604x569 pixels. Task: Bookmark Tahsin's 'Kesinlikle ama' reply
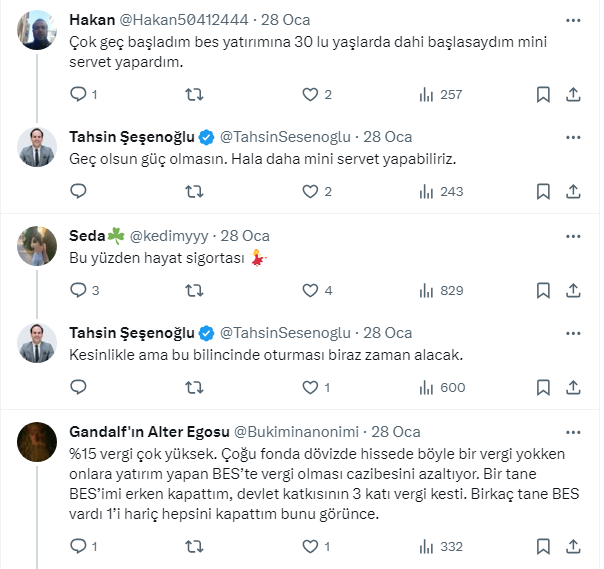(x=543, y=388)
